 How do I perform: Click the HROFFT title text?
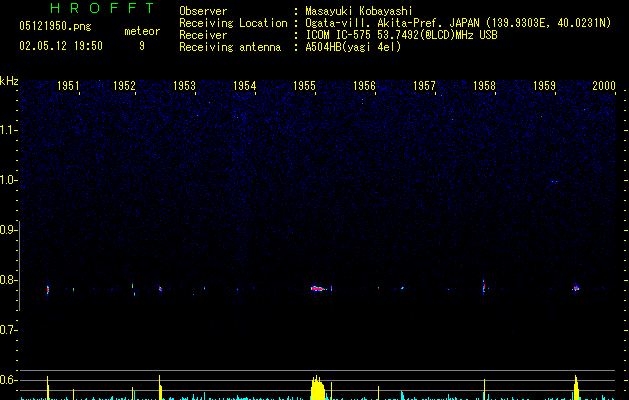pyautogui.click(x=102, y=8)
